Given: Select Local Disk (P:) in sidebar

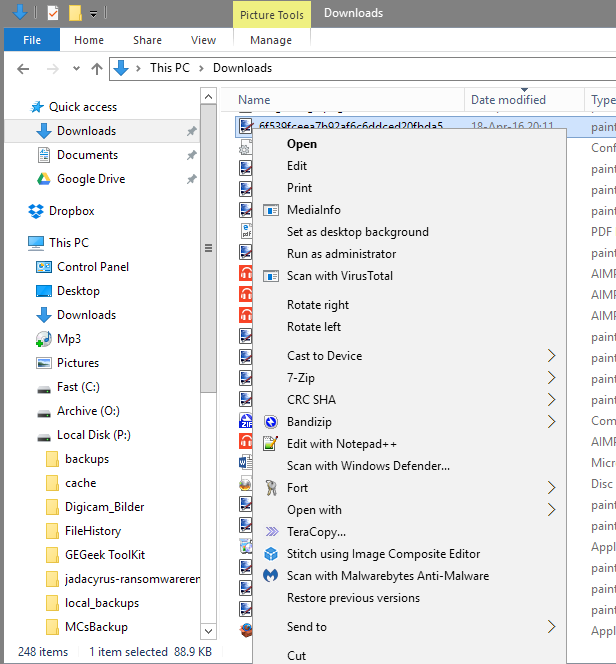Looking at the screenshot, I should [x=94, y=435].
